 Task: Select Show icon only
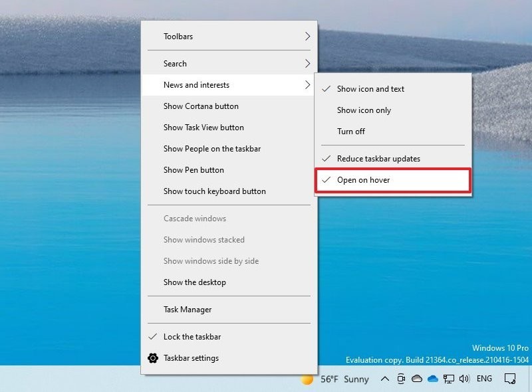pyautogui.click(x=393, y=110)
